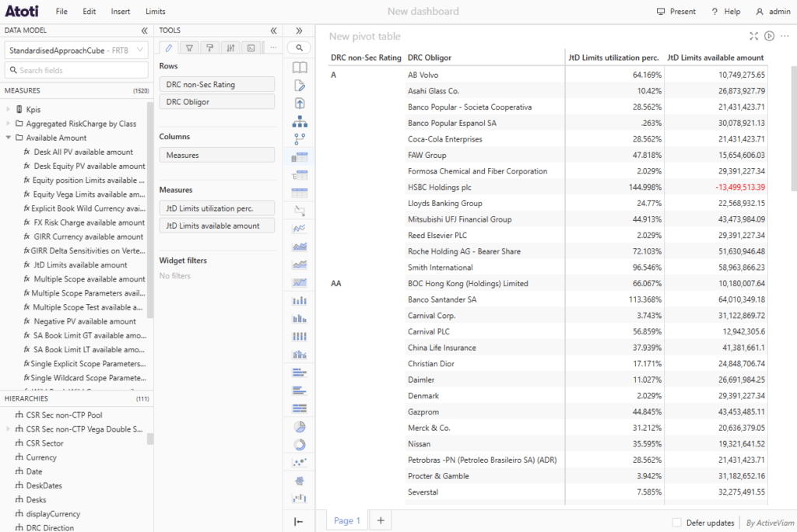This screenshot has width=797, height=532.
Task: Open the query editor terminal tab in Tools
Action: [x=251, y=47]
